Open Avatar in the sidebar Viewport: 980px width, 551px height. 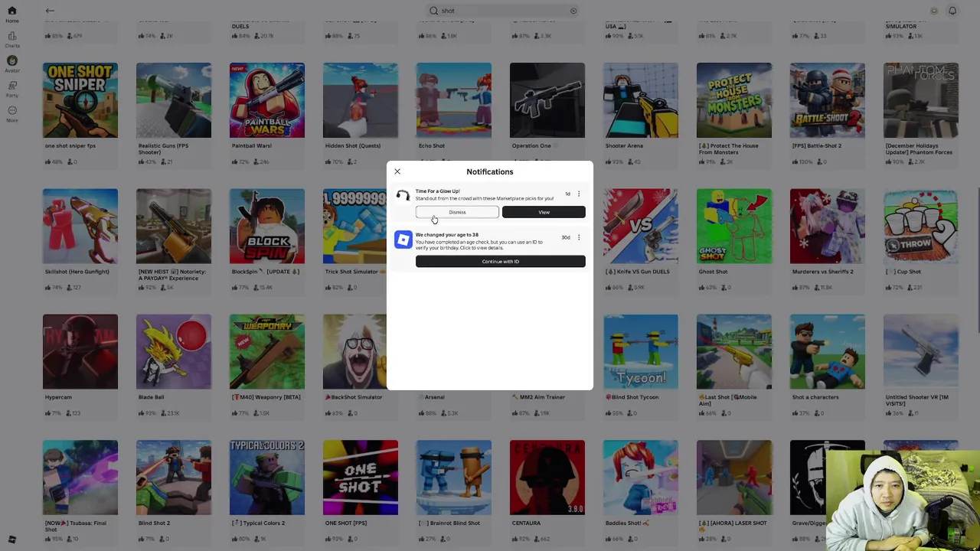pyautogui.click(x=11, y=64)
